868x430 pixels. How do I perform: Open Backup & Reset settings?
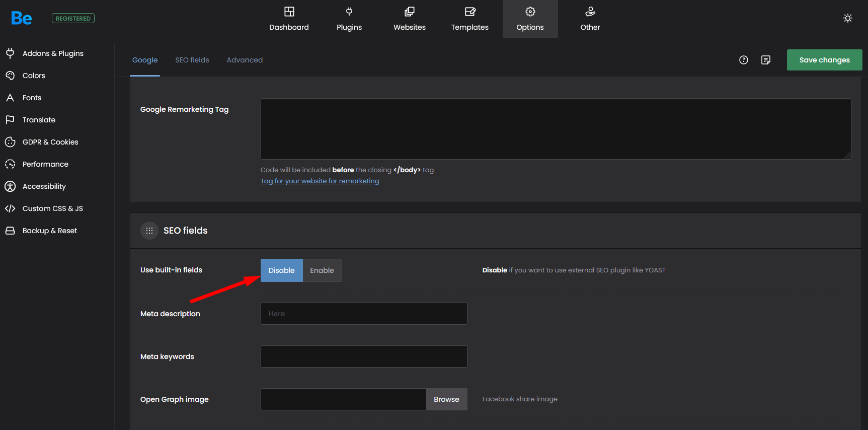(50, 231)
